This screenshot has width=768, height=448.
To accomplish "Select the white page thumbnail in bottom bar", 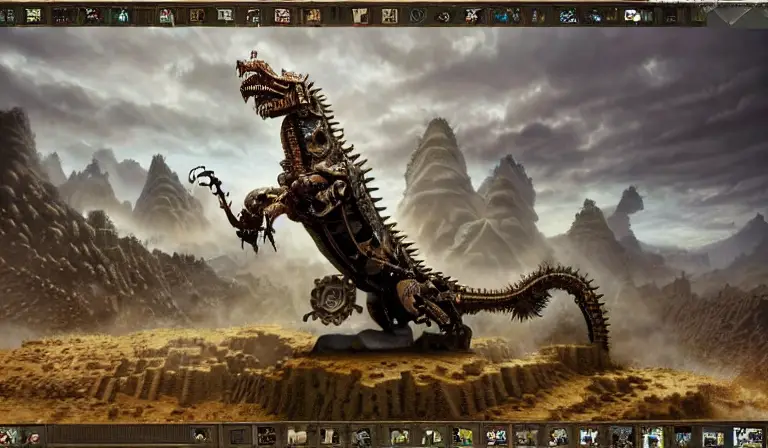I will pos(296,436).
